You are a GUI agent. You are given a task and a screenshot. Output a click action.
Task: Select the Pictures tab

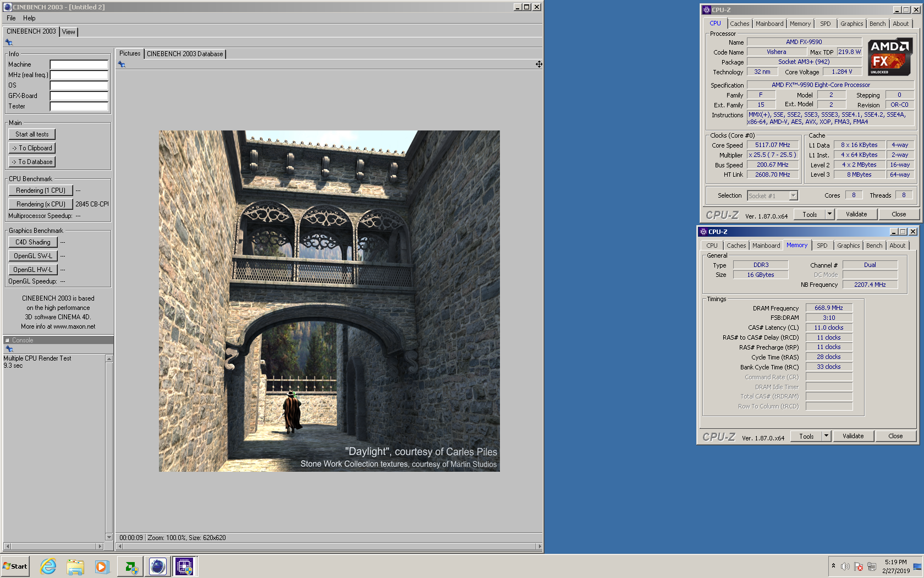coord(130,53)
